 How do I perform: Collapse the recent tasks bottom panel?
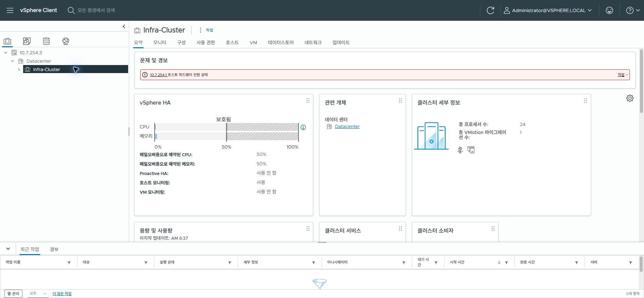8,249
